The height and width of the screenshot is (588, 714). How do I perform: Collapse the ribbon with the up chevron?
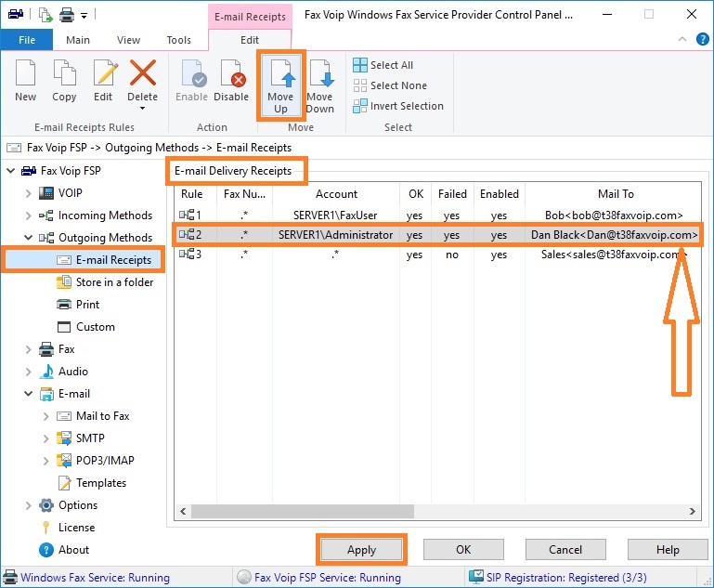pos(682,39)
